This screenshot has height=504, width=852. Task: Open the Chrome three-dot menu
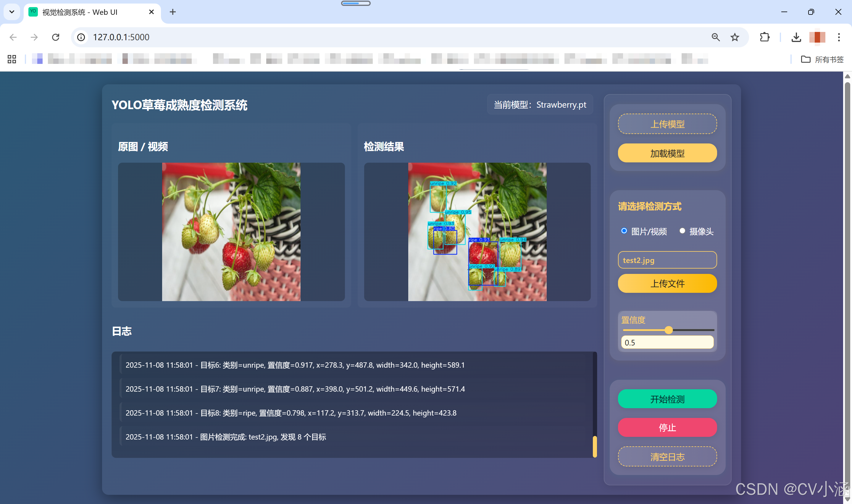pos(838,37)
